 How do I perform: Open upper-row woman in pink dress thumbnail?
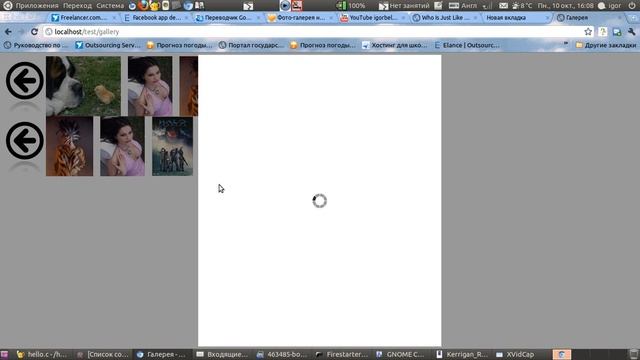(150, 86)
